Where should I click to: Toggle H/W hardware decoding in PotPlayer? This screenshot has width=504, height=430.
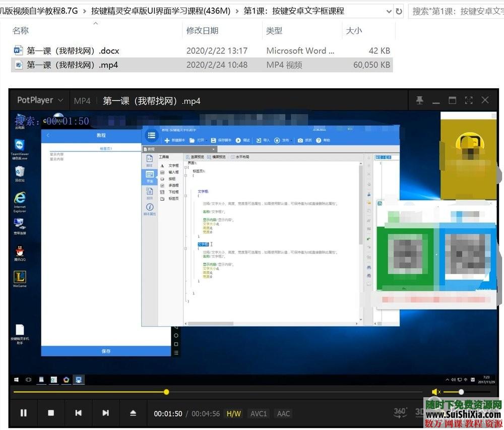pos(233,413)
